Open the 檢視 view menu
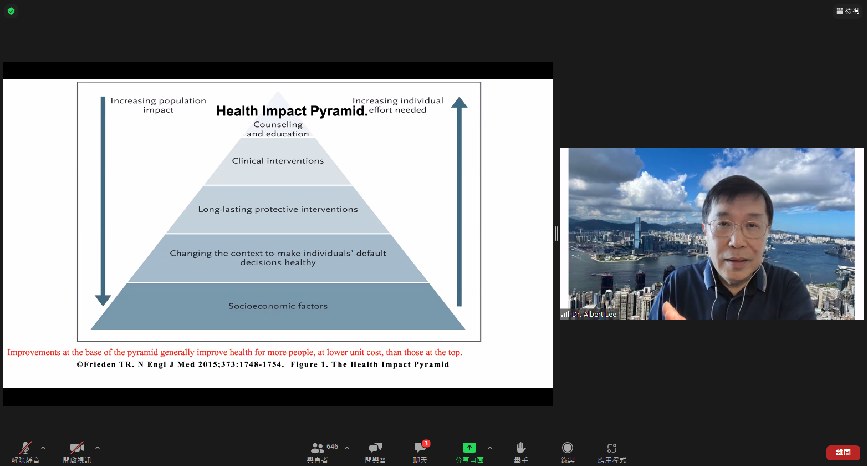This screenshot has width=868, height=466. 847,11
